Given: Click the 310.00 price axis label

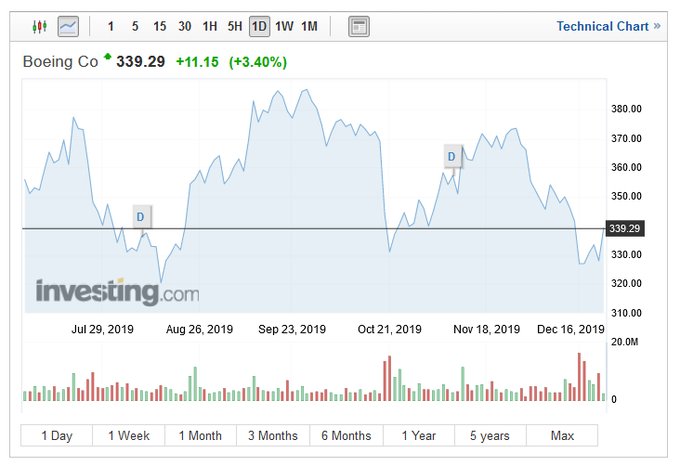Looking at the screenshot, I should click(626, 313).
